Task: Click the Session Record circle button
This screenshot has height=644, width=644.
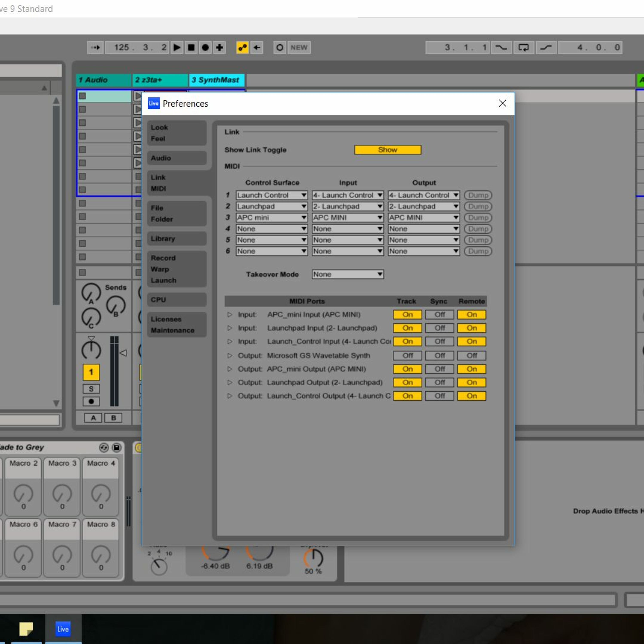Action: pos(280,47)
